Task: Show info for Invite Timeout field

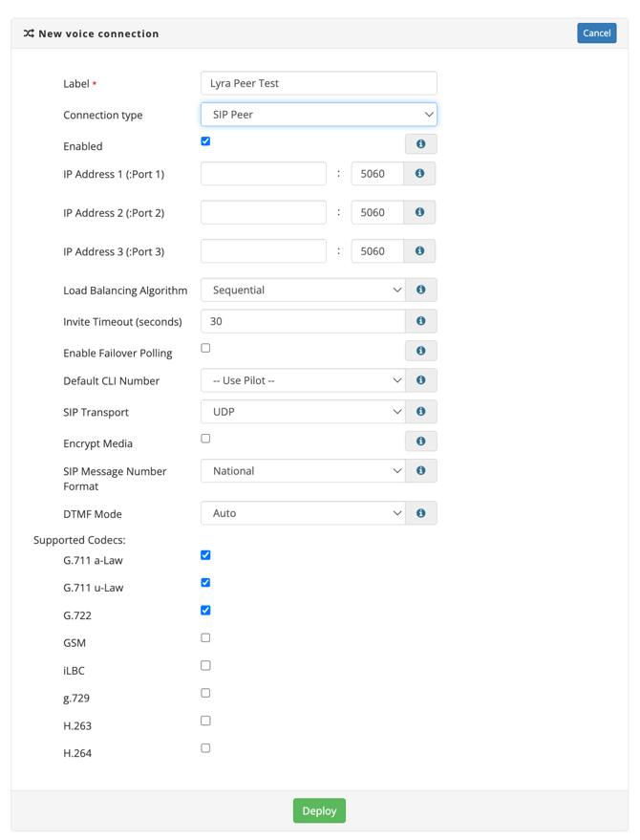Action: [x=420, y=321]
